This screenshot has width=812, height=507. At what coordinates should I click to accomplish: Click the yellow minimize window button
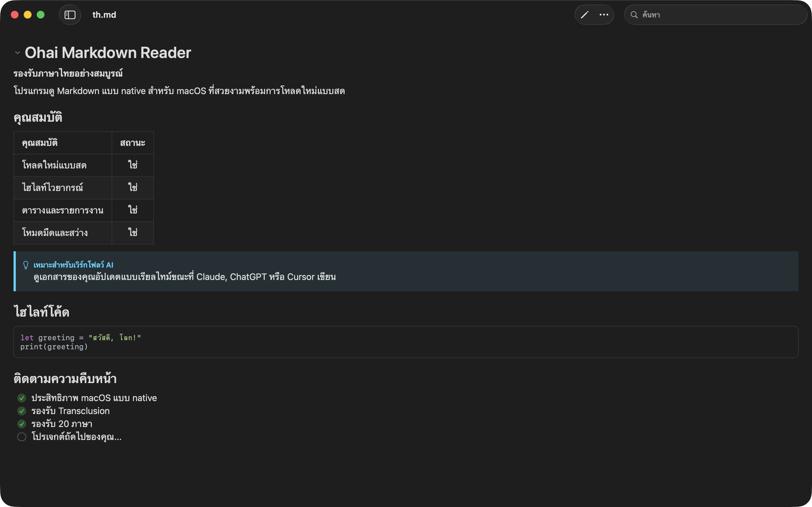(x=28, y=15)
